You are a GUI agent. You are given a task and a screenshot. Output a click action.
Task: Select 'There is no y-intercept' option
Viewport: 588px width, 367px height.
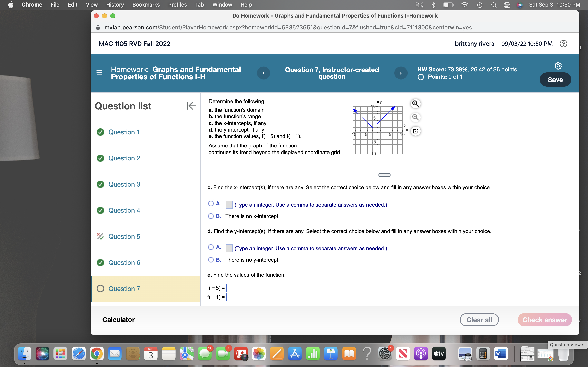point(211,260)
